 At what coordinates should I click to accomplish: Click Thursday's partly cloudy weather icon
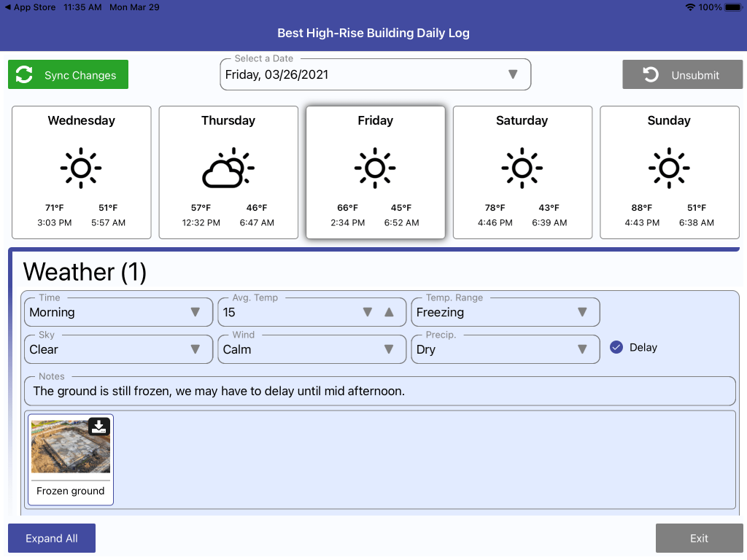tap(228, 168)
